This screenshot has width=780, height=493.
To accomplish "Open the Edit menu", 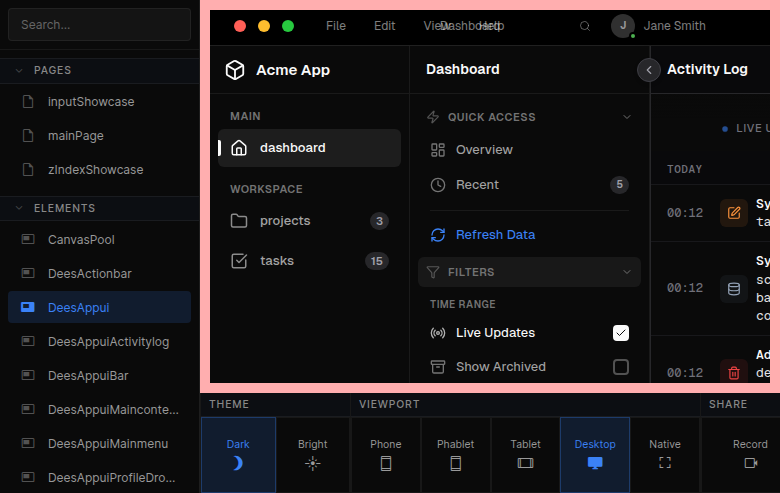I will click(x=385, y=26).
